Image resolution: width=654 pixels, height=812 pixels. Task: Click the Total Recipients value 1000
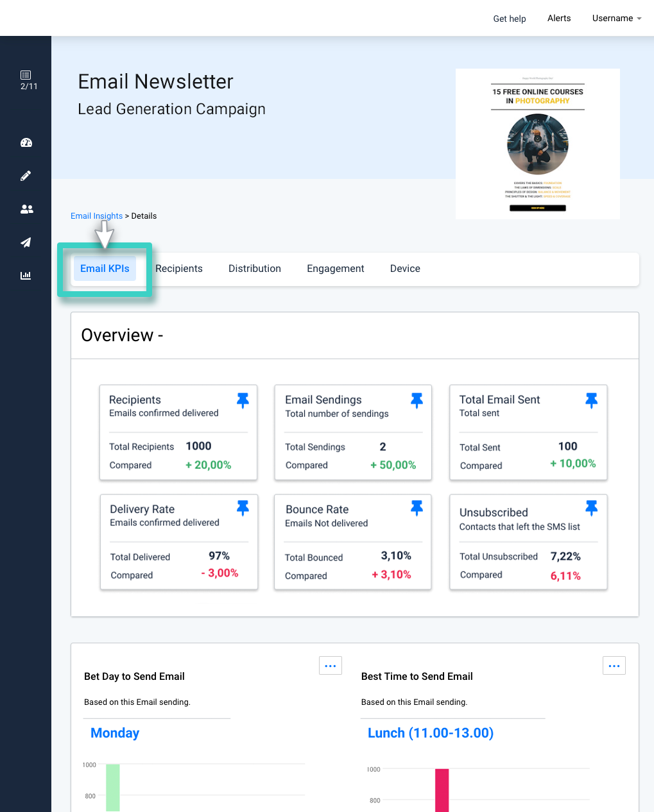(x=198, y=446)
